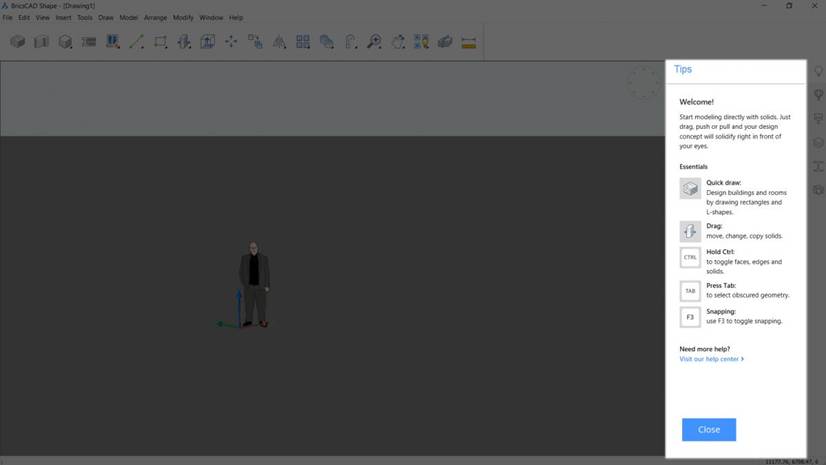Screen dimensions: 826x465
Task: Select the solid box Quick Draw tool
Action: tap(17, 42)
